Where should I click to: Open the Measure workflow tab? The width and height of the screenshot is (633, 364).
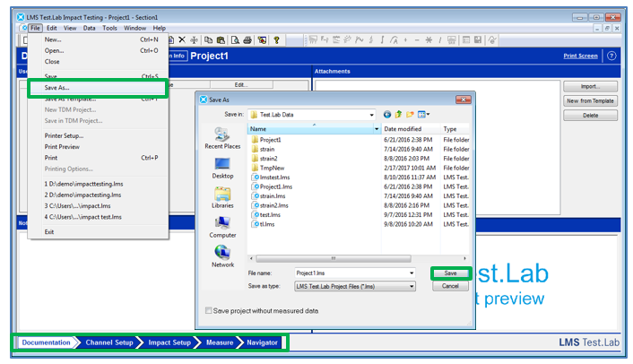point(220,342)
